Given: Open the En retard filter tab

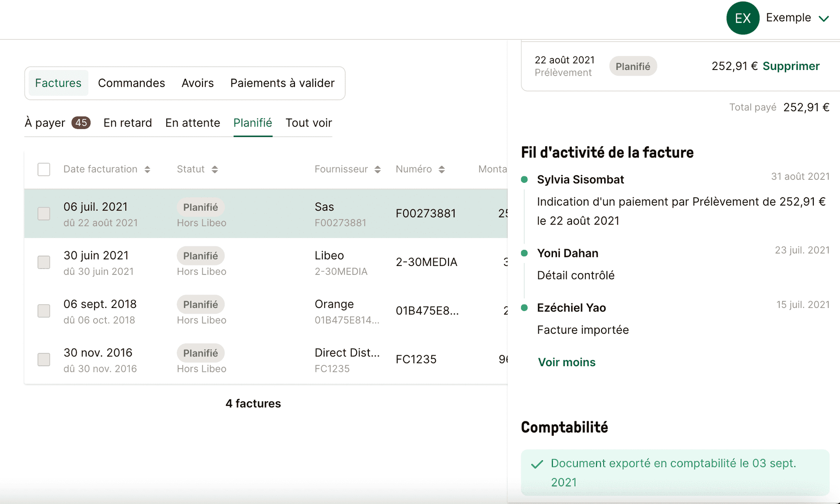Looking at the screenshot, I should [x=128, y=123].
